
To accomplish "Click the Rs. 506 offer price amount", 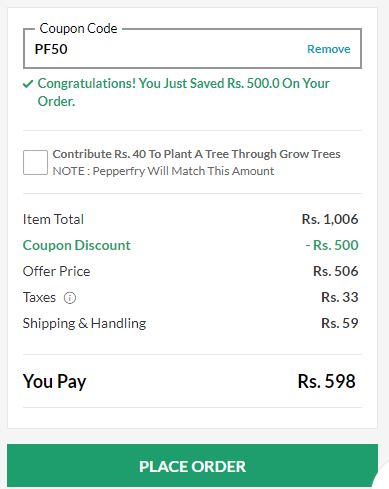I will [x=335, y=271].
